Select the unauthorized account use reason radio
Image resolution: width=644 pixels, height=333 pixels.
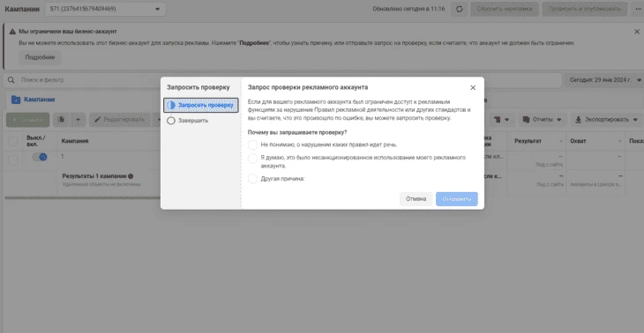[252, 159]
